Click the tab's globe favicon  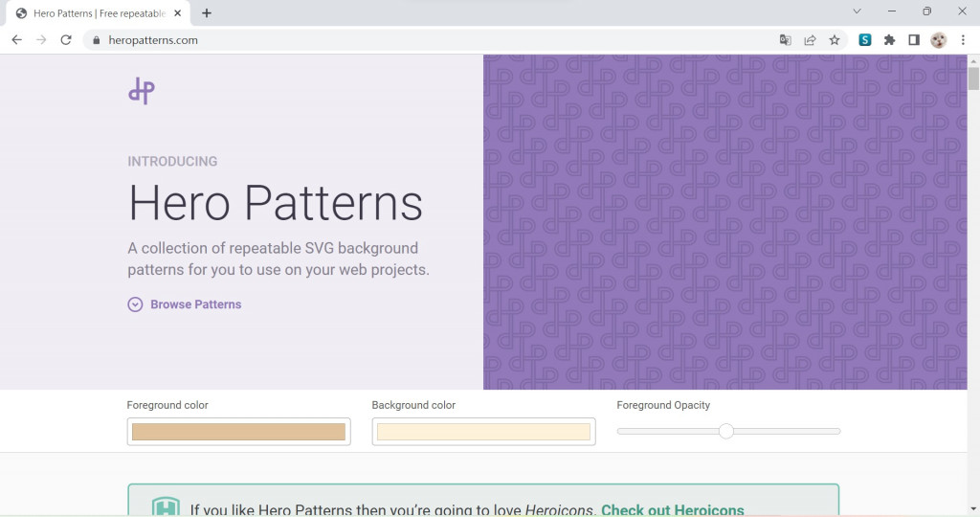[x=21, y=13]
